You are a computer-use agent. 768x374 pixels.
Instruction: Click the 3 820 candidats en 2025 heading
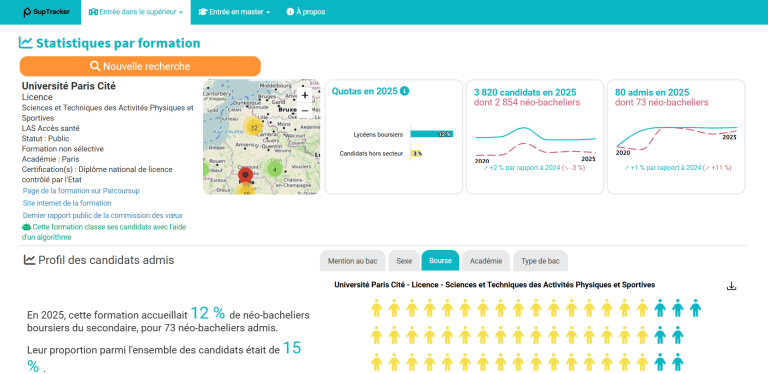(525, 93)
